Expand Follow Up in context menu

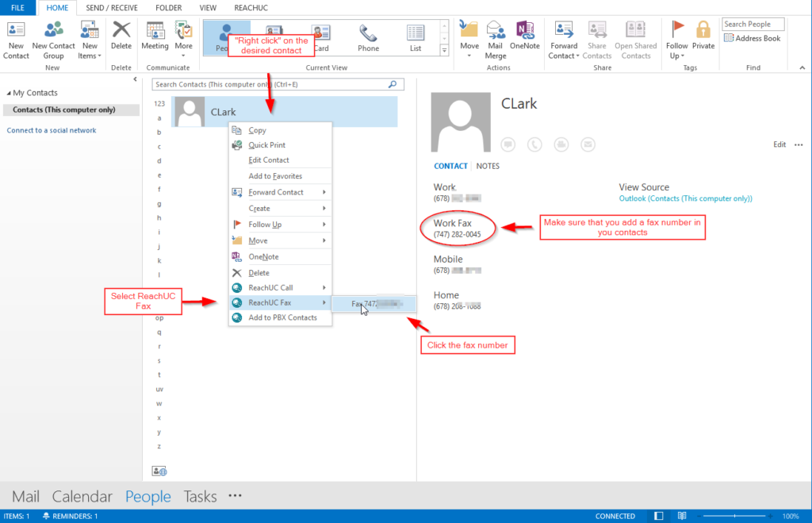click(280, 225)
